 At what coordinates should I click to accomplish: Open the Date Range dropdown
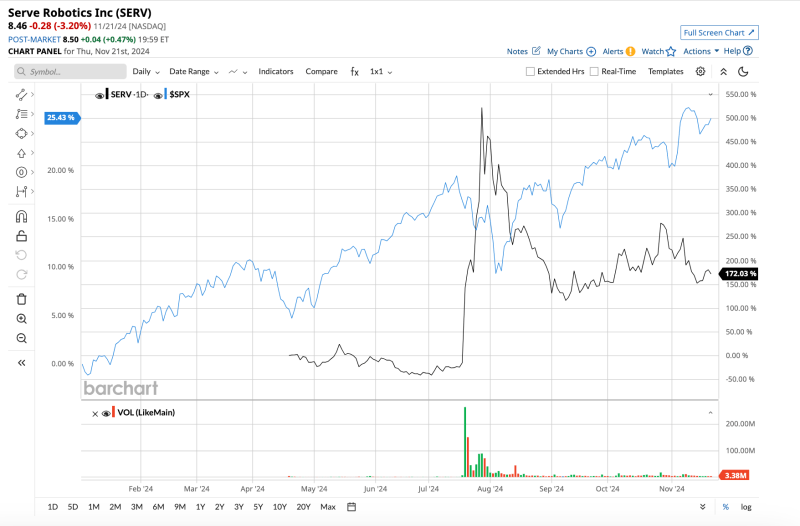coord(194,71)
